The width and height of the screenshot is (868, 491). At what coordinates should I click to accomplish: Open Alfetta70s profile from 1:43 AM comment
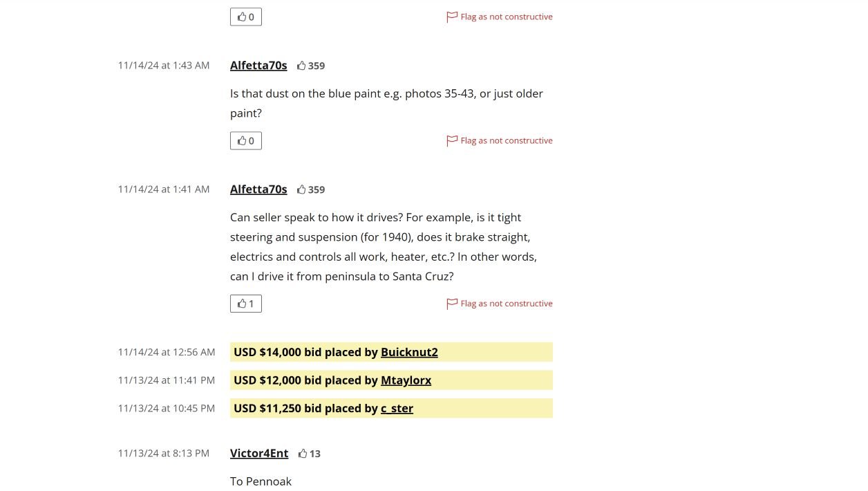click(258, 66)
